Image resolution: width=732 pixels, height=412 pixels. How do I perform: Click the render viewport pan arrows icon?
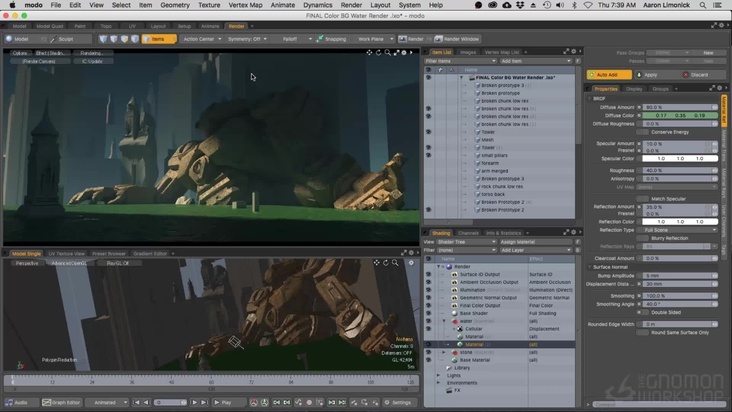pyautogui.click(x=369, y=53)
